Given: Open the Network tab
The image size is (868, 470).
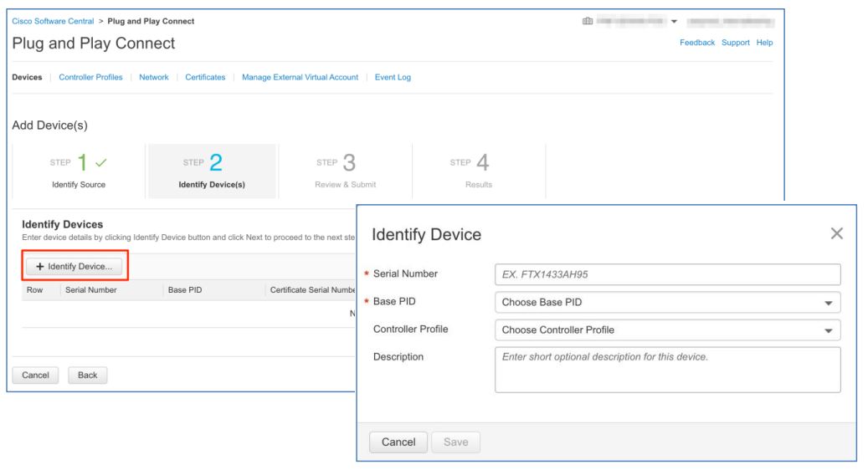Looking at the screenshot, I should pyautogui.click(x=153, y=78).
